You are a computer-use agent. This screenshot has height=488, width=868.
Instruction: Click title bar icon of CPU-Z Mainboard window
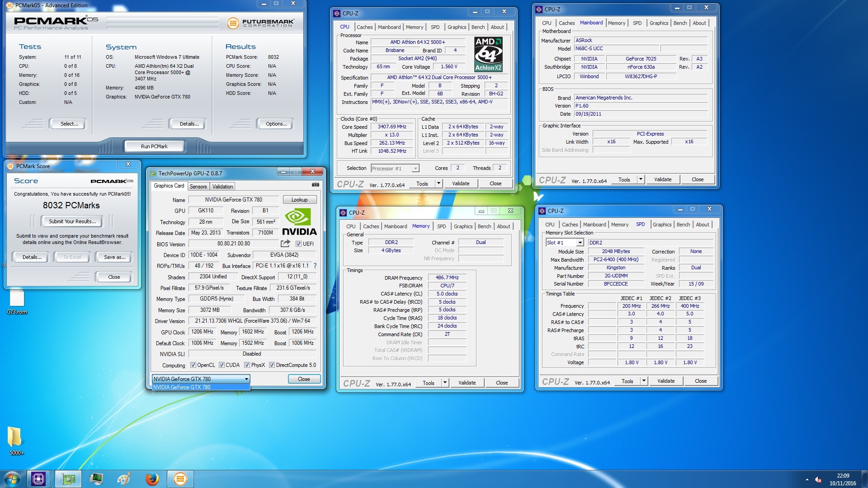(x=539, y=9)
